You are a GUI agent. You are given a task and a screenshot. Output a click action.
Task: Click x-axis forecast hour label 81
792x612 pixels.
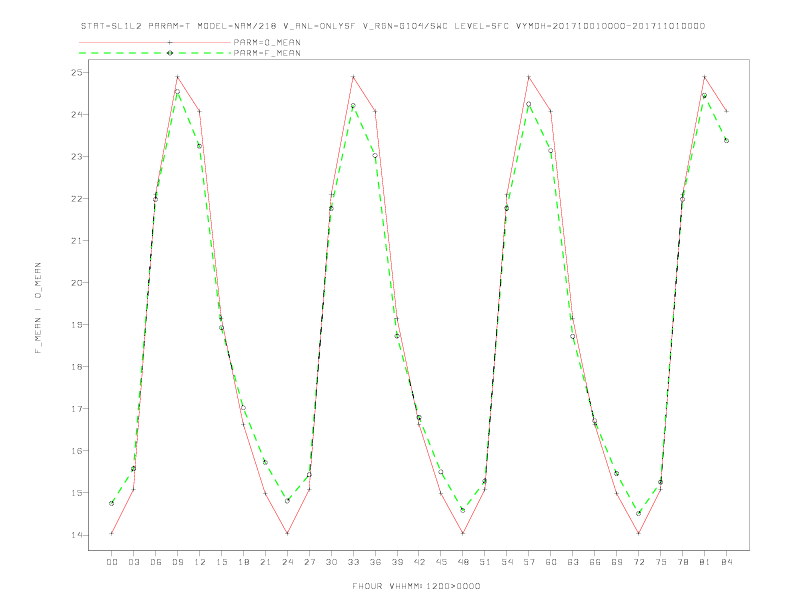point(705,562)
